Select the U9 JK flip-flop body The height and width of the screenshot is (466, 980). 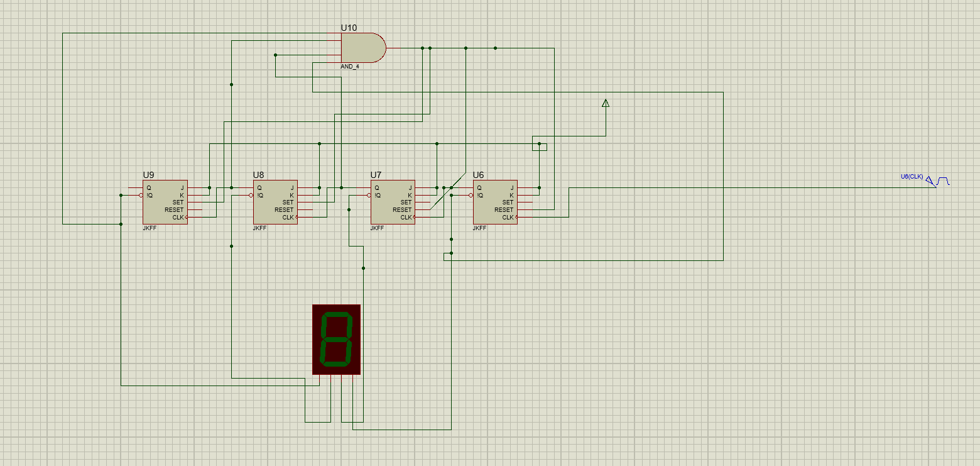165,202
